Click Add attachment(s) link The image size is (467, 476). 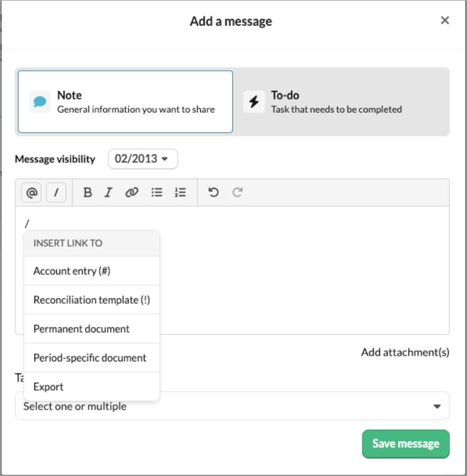click(405, 352)
